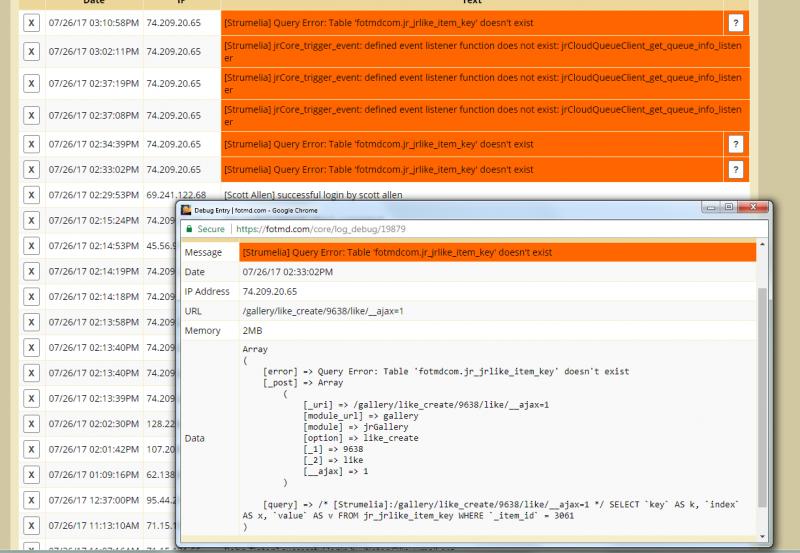Delete the 03:02:11PM log entry

(31, 51)
